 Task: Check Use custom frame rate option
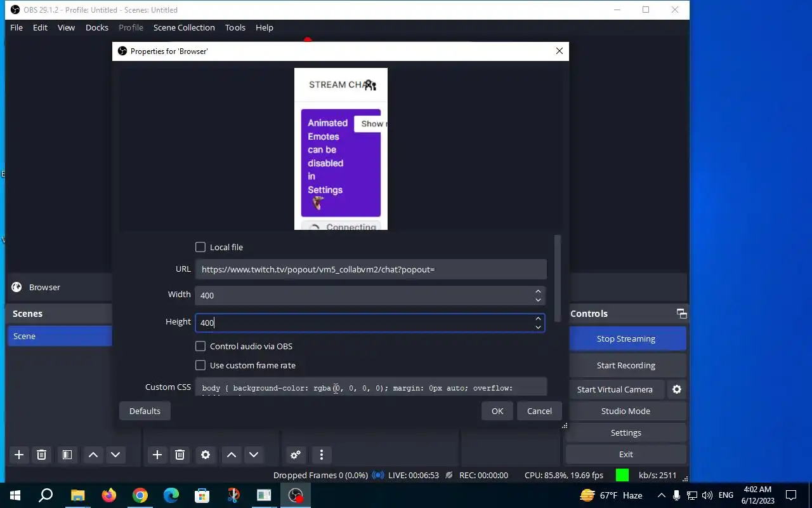[200, 365]
